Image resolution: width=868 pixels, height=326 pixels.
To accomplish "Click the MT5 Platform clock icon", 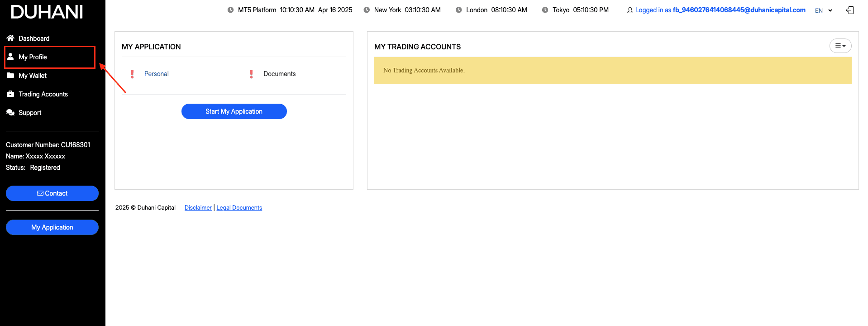I will click(x=231, y=10).
